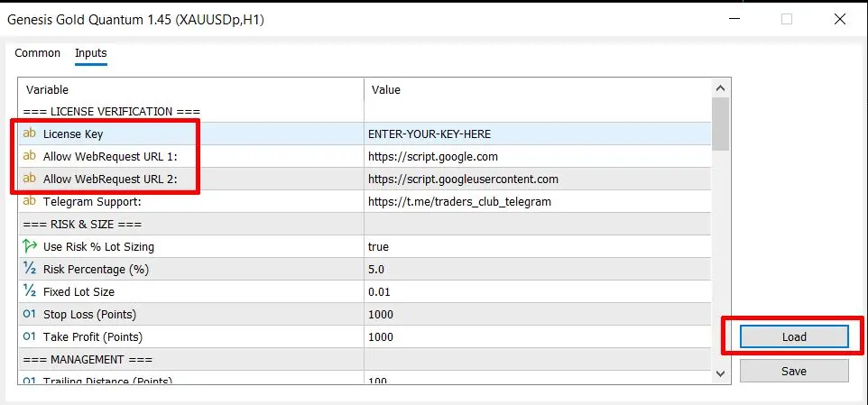The width and height of the screenshot is (868, 405).
Task: Select the Inputs tab
Action: point(90,53)
